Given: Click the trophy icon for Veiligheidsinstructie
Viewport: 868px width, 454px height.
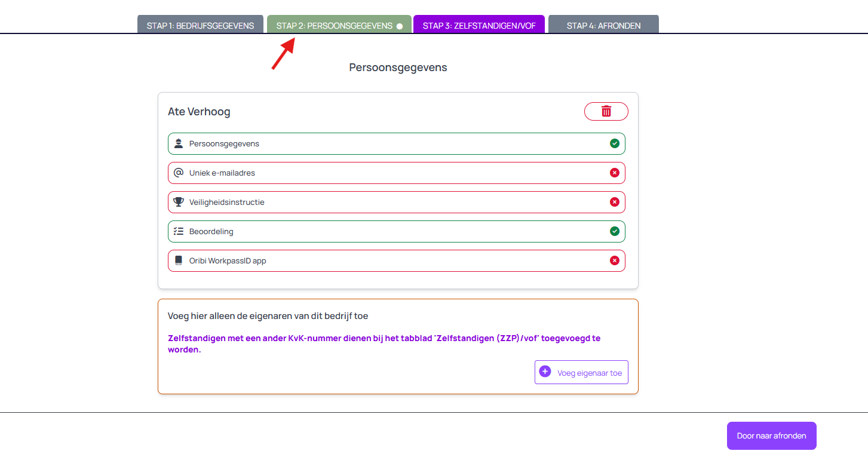Looking at the screenshot, I should click(178, 202).
